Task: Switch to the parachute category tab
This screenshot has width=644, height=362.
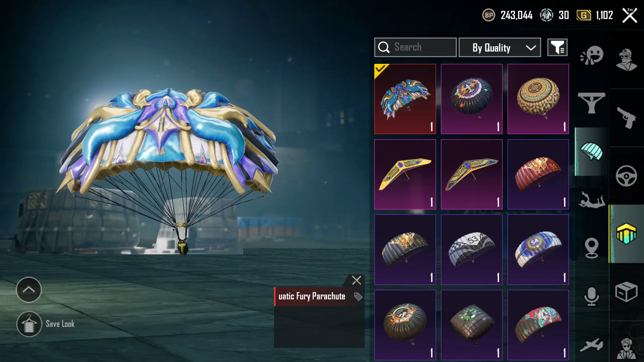Action: (x=592, y=152)
